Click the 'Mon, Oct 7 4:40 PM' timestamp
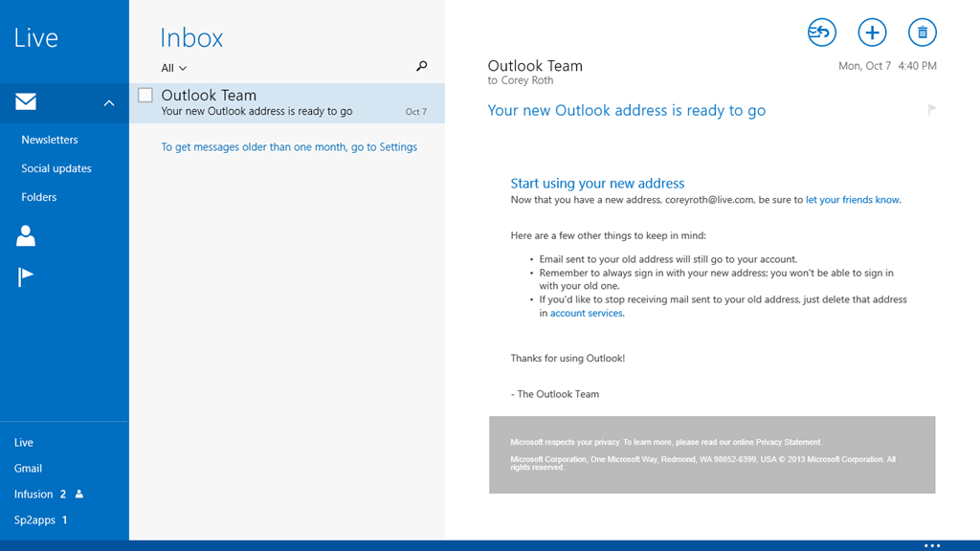The image size is (980, 551). click(x=887, y=66)
